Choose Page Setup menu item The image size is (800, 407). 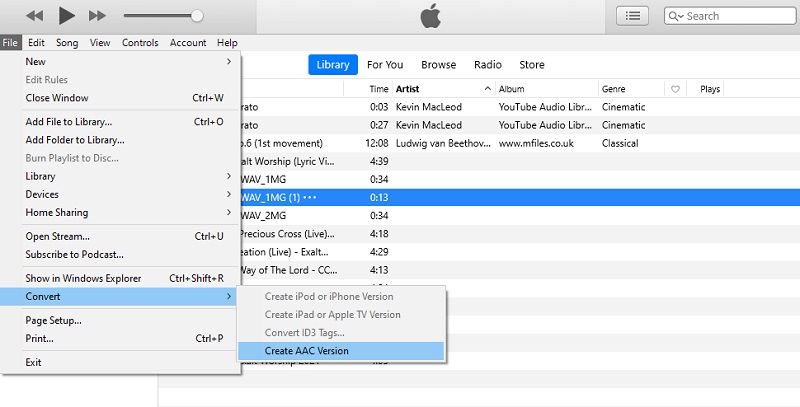pos(120,320)
